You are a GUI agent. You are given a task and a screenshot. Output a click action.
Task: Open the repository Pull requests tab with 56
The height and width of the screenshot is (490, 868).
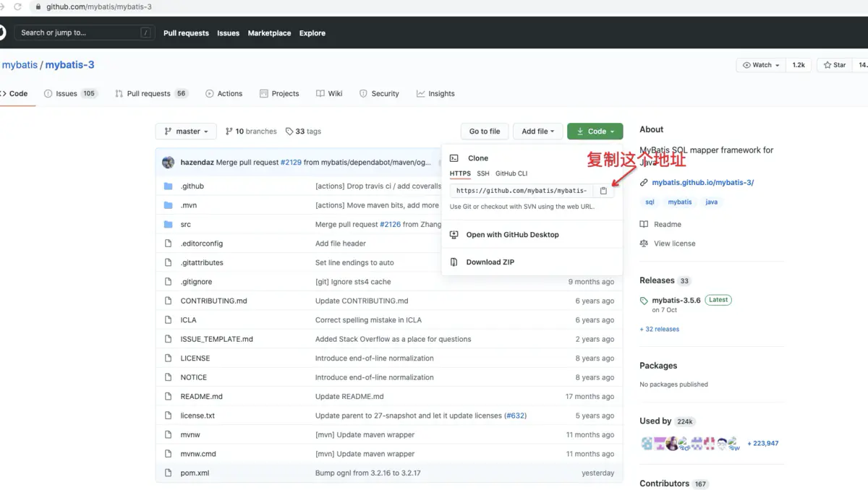point(151,94)
